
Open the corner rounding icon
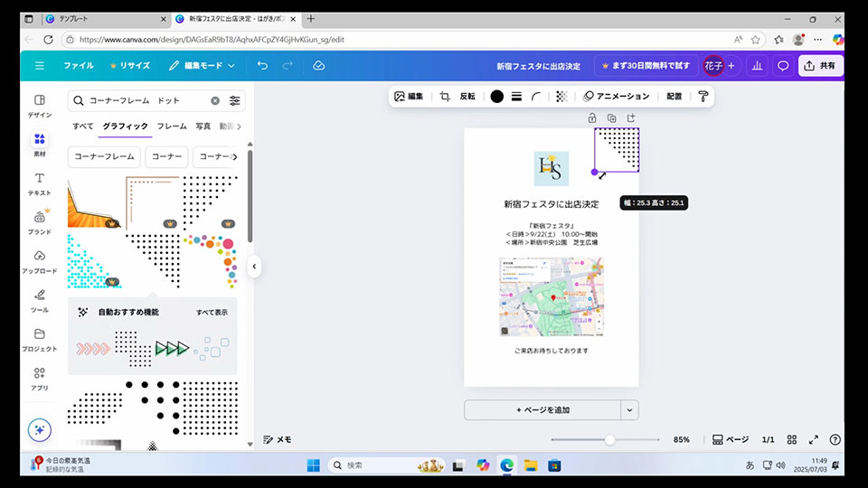pos(536,97)
